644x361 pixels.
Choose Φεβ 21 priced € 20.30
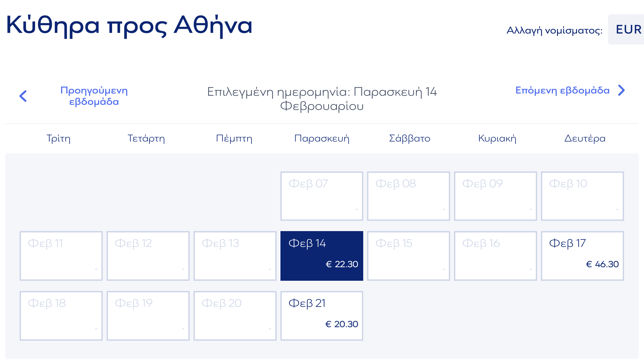point(322,316)
